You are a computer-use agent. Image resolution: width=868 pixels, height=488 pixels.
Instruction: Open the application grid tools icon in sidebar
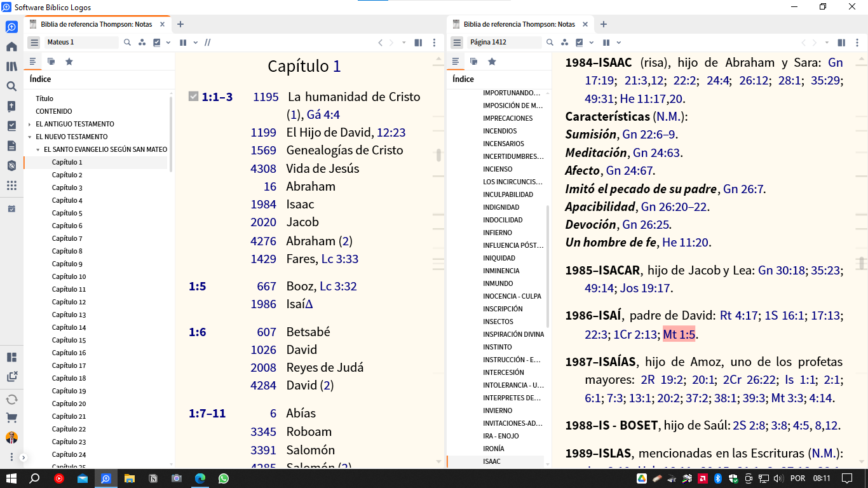(x=11, y=186)
